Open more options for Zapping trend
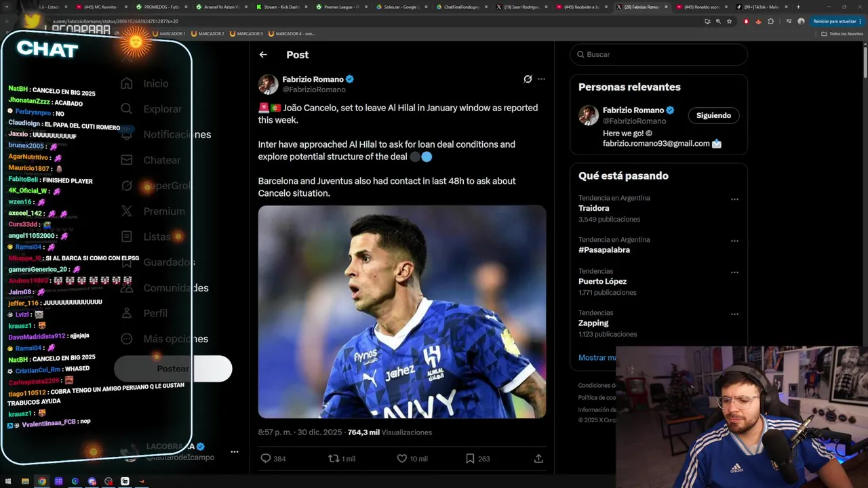 pos(734,314)
